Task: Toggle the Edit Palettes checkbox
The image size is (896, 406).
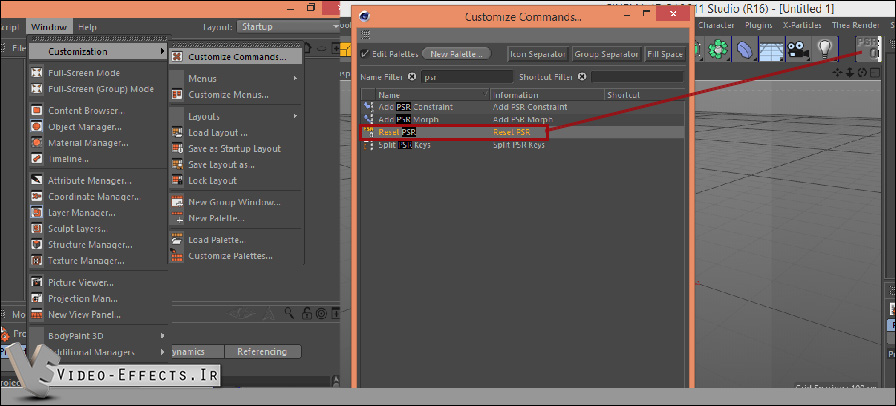Action: click(x=365, y=54)
